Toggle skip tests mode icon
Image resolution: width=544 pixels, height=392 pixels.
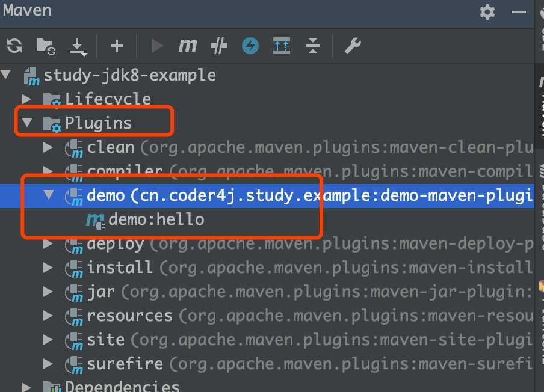pos(219,46)
